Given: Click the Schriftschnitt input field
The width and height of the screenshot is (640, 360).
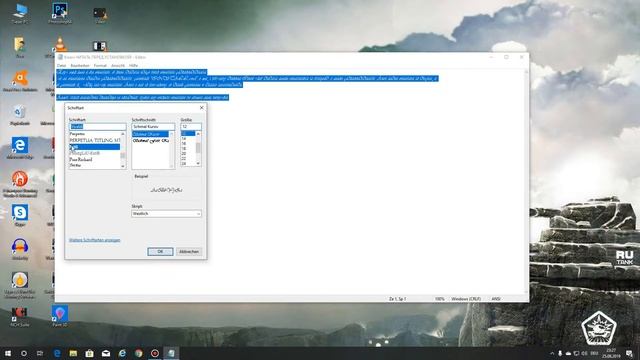Looking at the screenshot, I should pos(153,127).
